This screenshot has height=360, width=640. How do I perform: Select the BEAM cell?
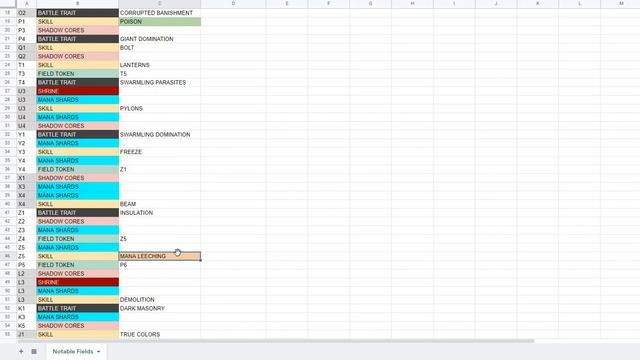pyautogui.click(x=160, y=204)
